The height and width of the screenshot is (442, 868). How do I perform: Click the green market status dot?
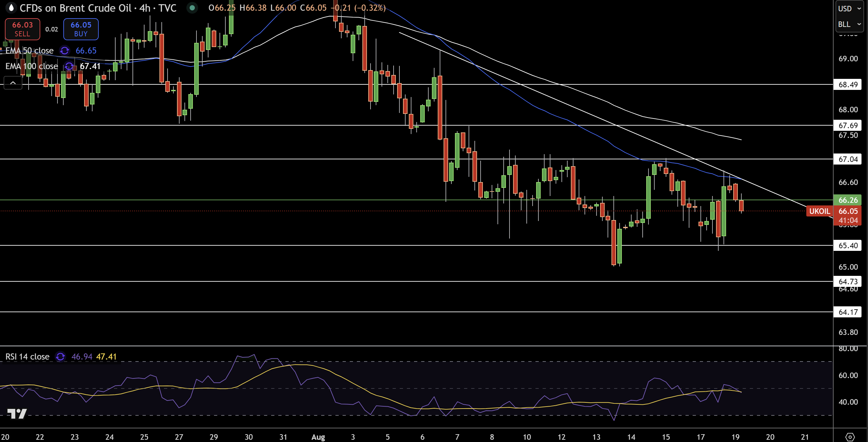pyautogui.click(x=192, y=8)
